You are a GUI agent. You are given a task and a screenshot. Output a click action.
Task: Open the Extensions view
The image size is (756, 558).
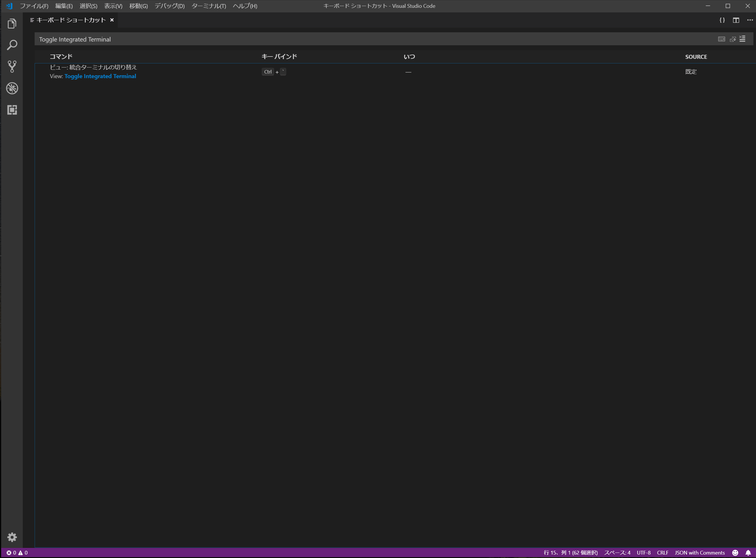12,110
